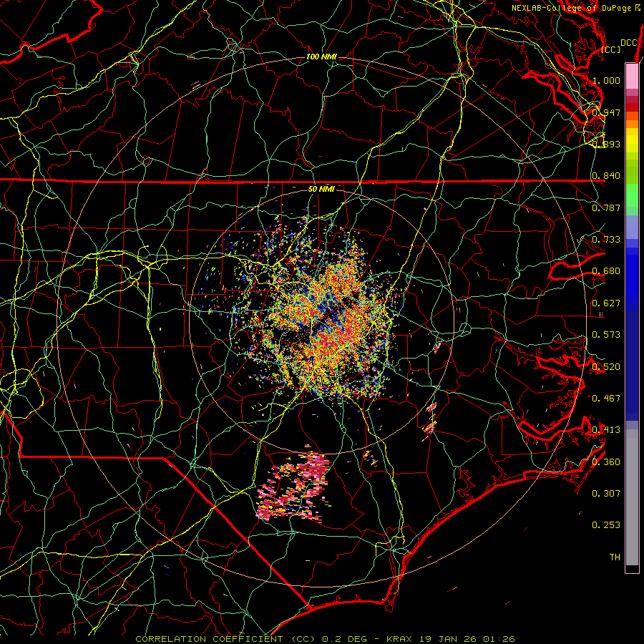Screen dimensions: 644x644
Task: Pick the dark red swatch on color bar
Action: click(632, 107)
